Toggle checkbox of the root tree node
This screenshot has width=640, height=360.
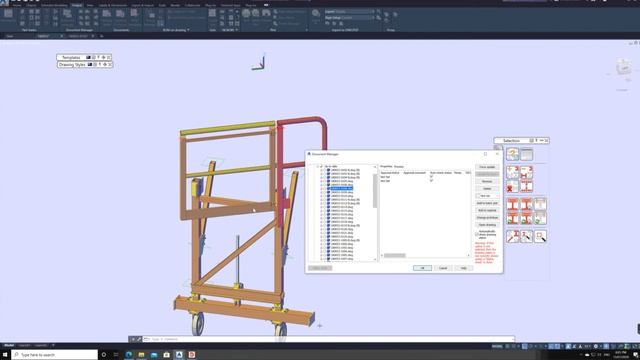click(322, 167)
